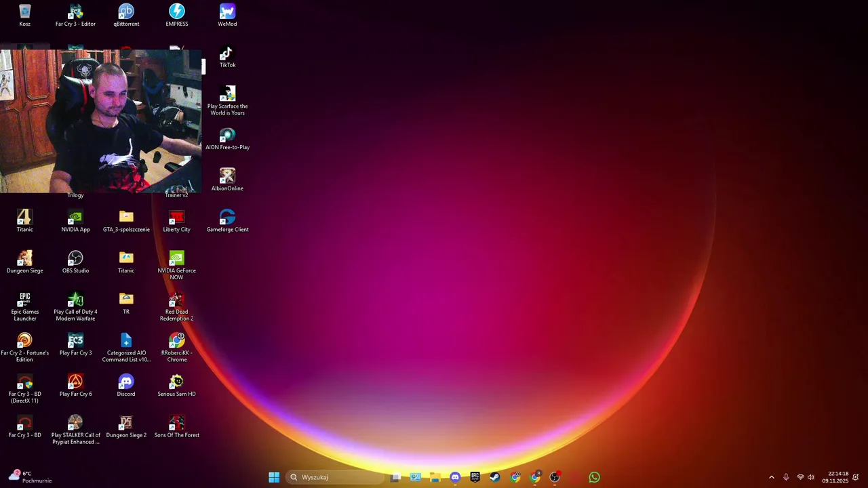Open Epic Games Launcher desktop icon
The width and height of the screenshot is (868, 488).
pyautogui.click(x=24, y=307)
